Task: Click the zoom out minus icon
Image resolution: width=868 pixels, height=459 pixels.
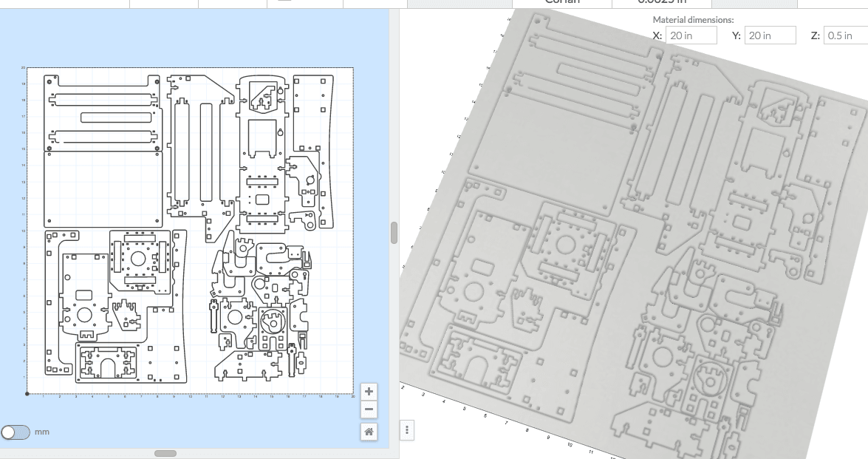Action: [368, 409]
